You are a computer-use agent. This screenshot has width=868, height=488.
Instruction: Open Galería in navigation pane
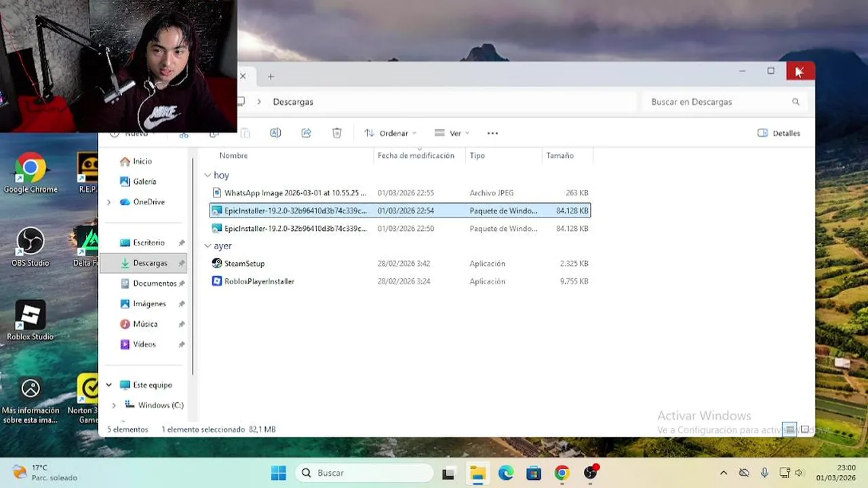pyautogui.click(x=144, y=182)
